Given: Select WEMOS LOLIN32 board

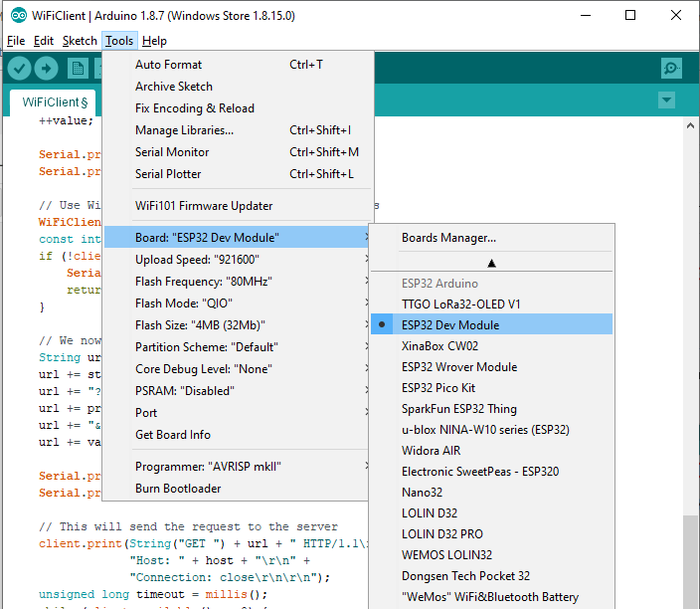Looking at the screenshot, I should click(x=491, y=555).
